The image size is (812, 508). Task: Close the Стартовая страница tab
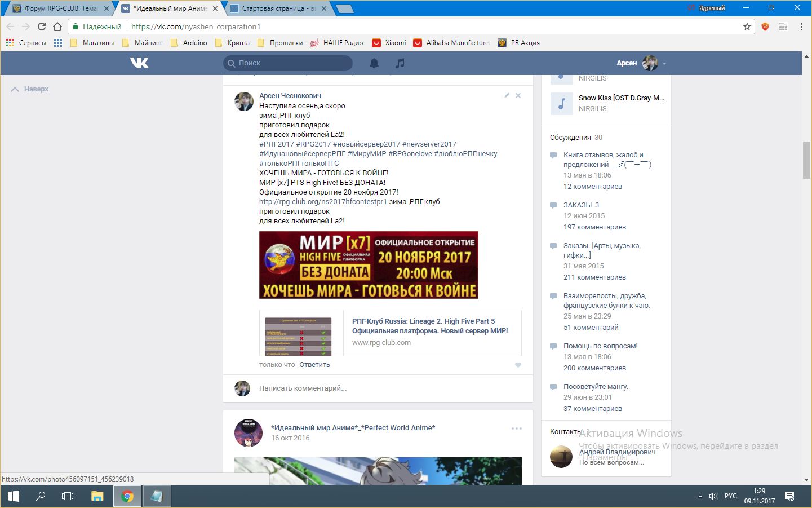[325, 8]
